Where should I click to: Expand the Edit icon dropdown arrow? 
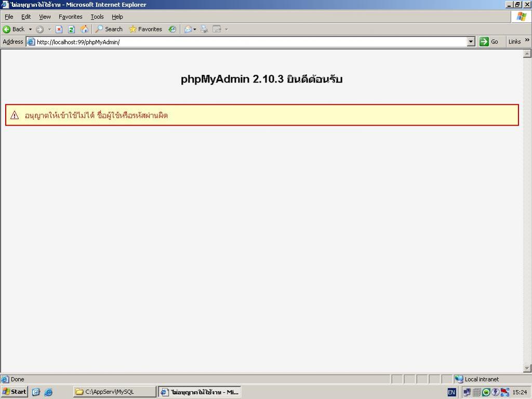click(227, 29)
